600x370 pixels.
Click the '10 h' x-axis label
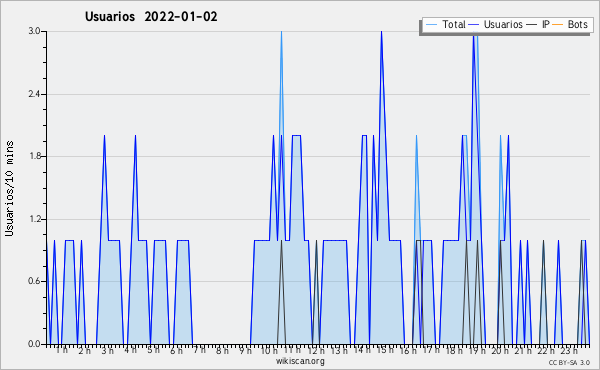pos(269,350)
